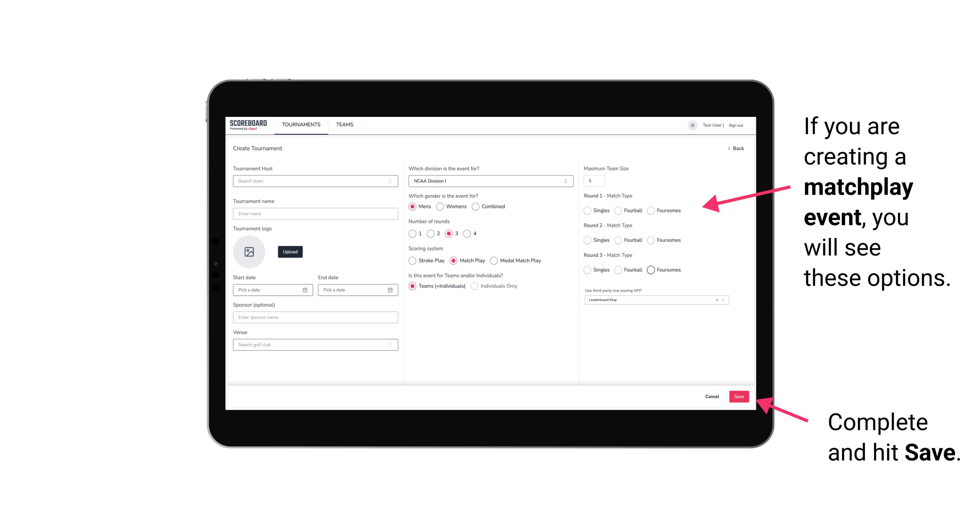Click the third-party API remove icon
The height and width of the screenshot is (527, 980).
[x=716, y=300]
